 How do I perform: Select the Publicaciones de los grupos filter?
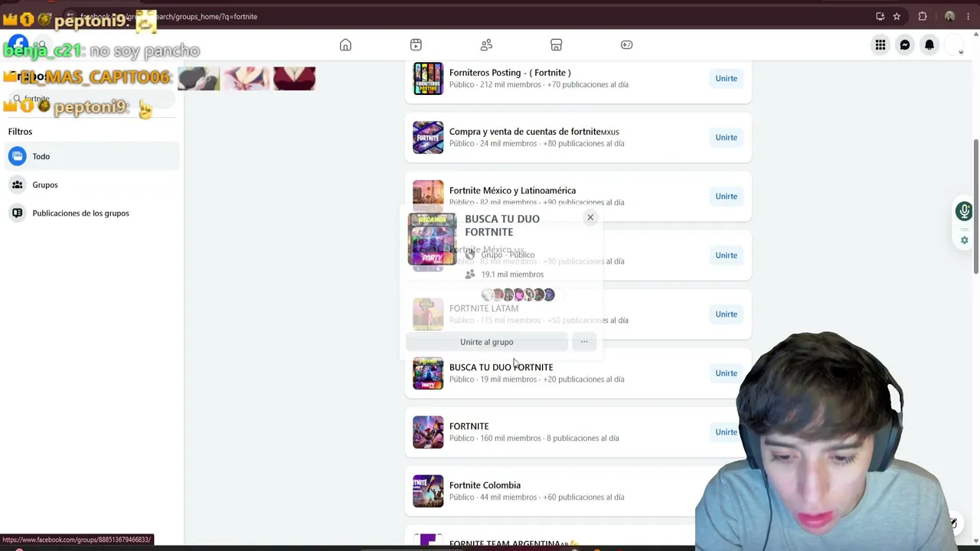pos(92,213)
